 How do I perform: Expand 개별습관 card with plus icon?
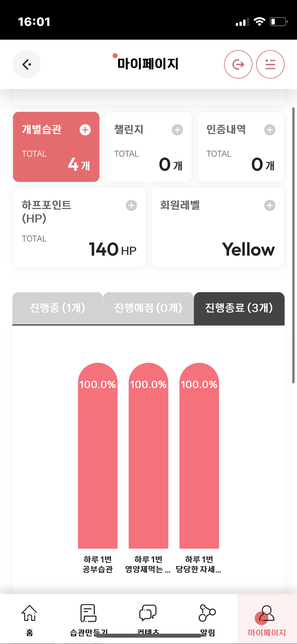[x=85, y=130]
